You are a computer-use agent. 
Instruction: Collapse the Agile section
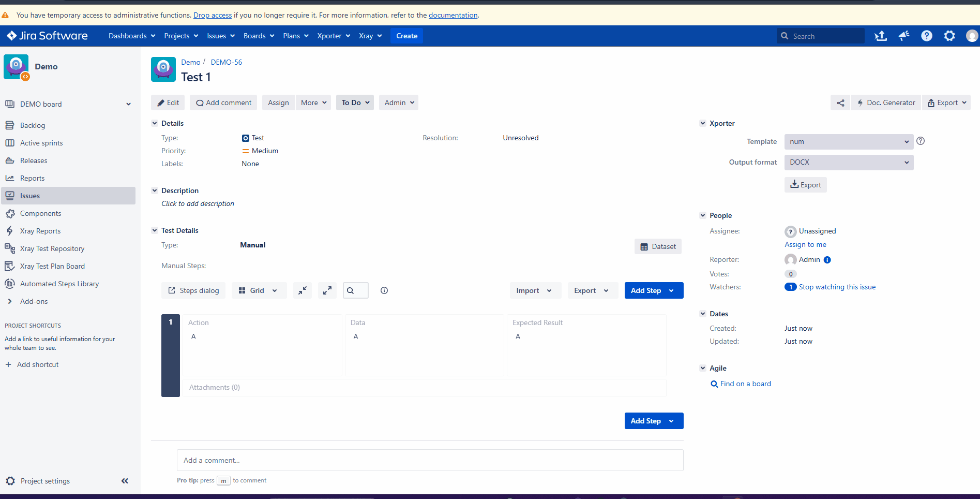pyautogui.click(x=703, y=368)
